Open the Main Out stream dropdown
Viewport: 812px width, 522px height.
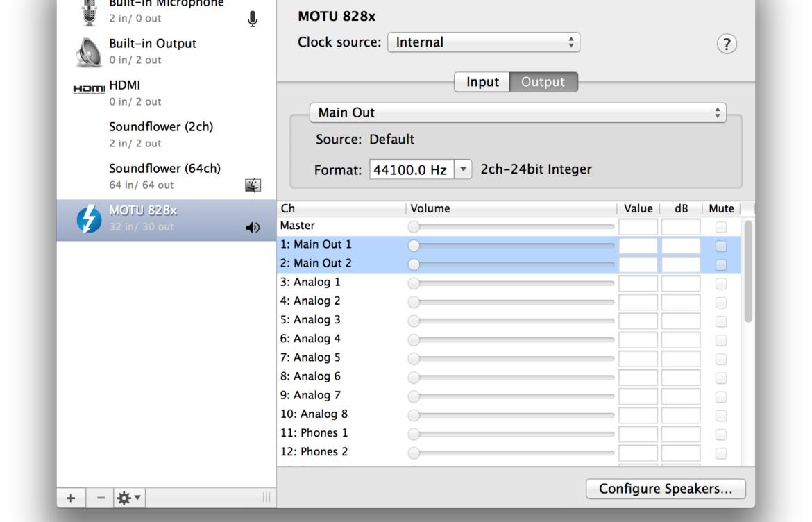(518, 113)
